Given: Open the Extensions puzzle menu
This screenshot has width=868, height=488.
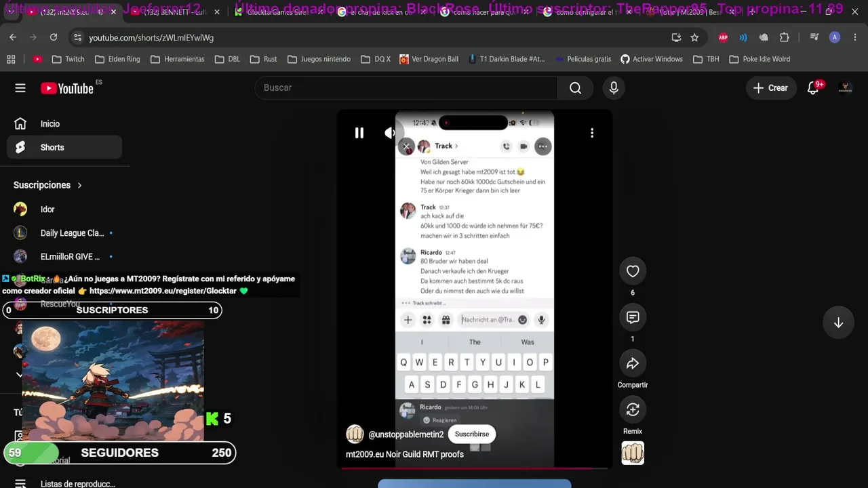Looking at the screenshot, I should (x=785, y=37).
